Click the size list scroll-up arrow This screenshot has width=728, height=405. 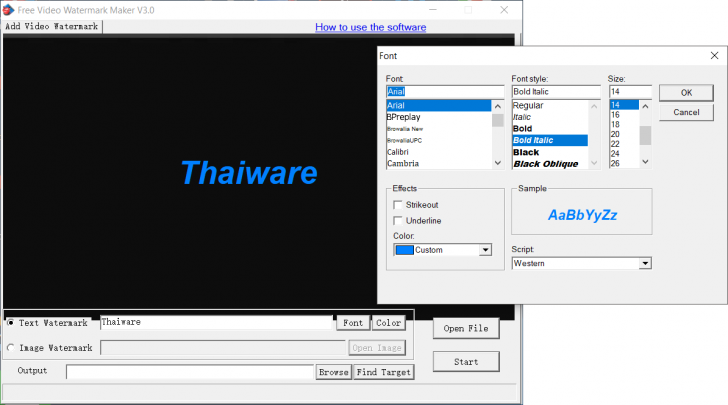pyautogui.click(x=645, y=106)
